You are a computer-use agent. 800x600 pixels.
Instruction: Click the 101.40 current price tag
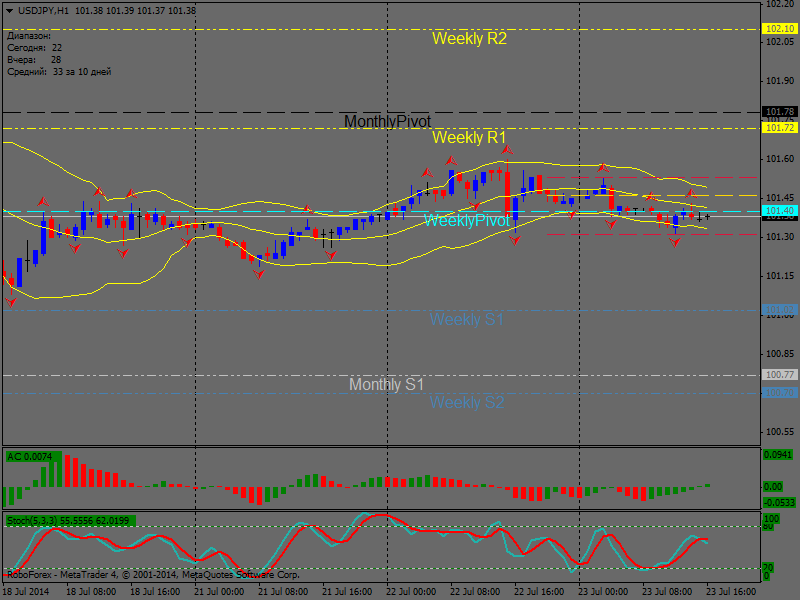779,211
